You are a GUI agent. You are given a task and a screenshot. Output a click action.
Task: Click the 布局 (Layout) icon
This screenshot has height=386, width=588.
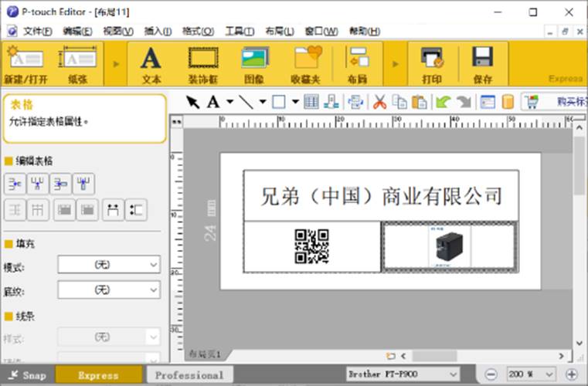pos(358,64)
